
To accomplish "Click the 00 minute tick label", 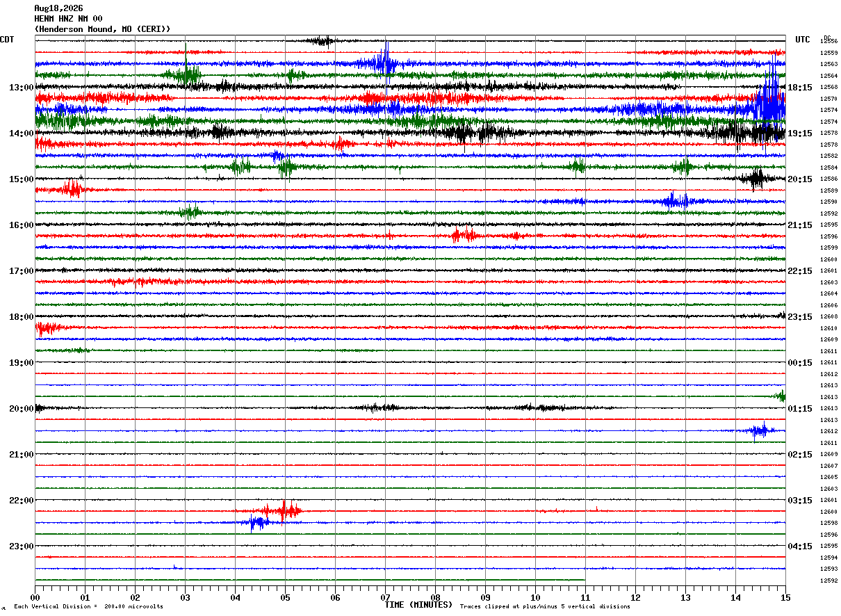I will [x=35, y=597].
